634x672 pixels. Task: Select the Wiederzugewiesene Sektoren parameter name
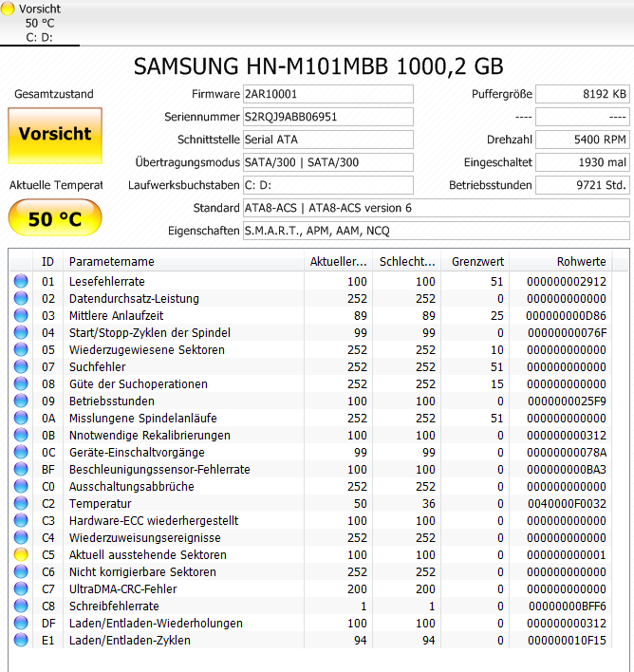147,349
